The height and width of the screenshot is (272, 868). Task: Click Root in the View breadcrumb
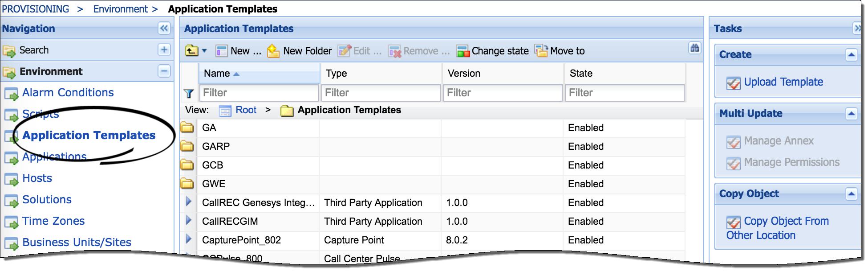tap(245, 110)
